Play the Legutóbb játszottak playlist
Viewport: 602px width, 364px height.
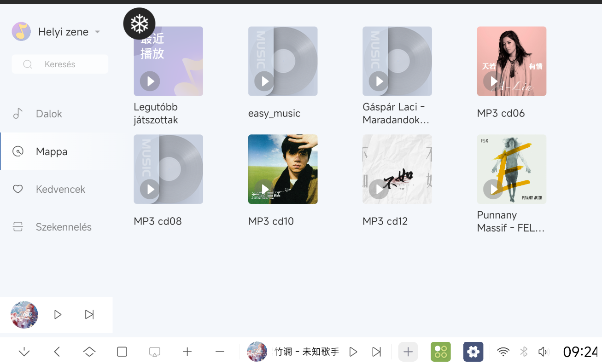pyautogui.click(x=150, y=81)
